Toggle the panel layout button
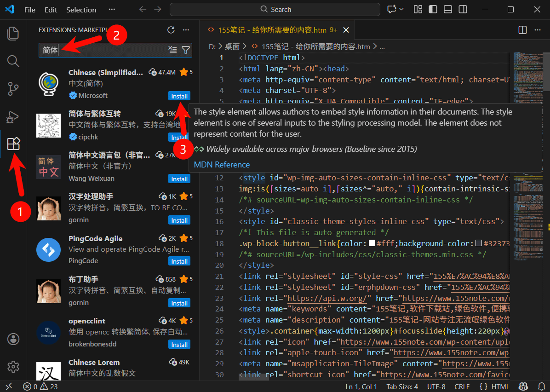Image resolution: width=550 pixels, height=392 pixels. [x=448, y=9]
